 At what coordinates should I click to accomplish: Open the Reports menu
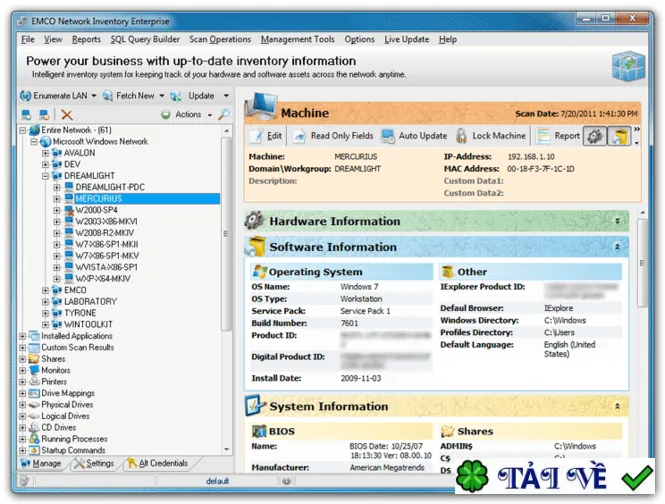coord(86,39)
